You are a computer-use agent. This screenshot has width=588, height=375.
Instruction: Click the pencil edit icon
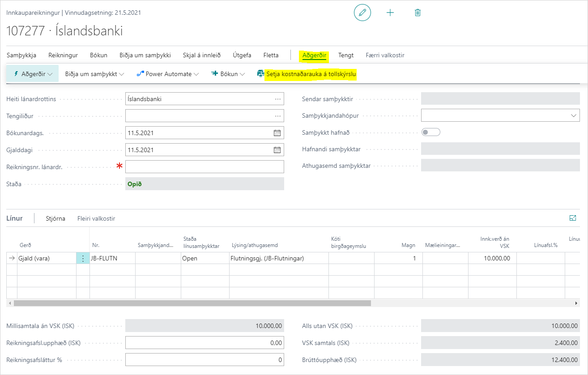click(x=362, y=13)
